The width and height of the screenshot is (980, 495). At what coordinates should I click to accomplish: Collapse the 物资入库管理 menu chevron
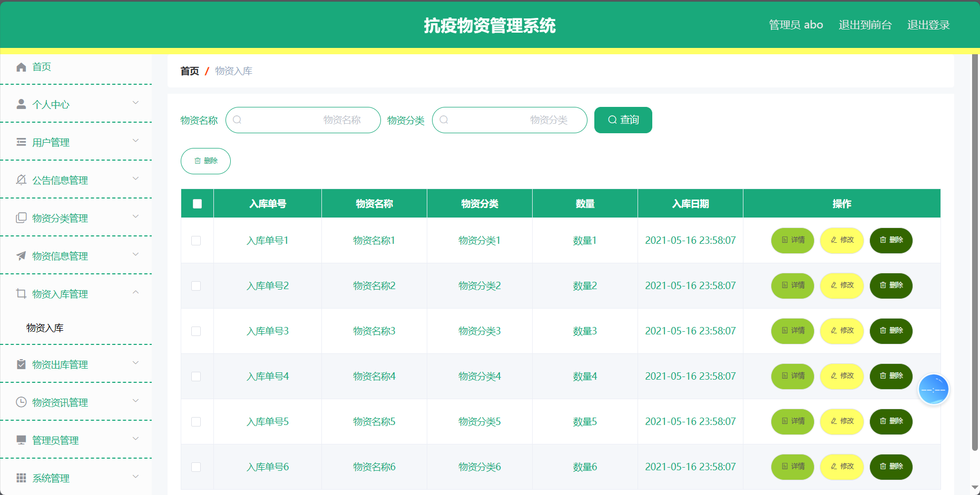point(135,292)
